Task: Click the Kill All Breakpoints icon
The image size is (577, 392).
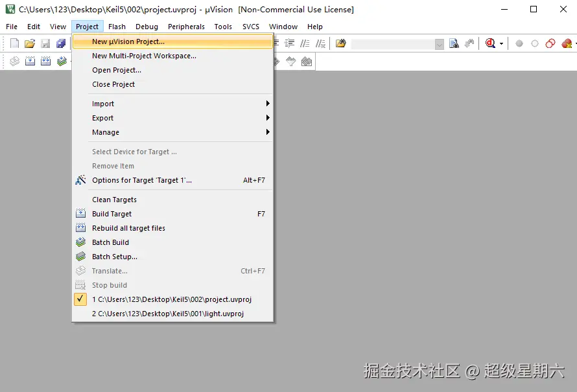Action: (x=567, y=43)
